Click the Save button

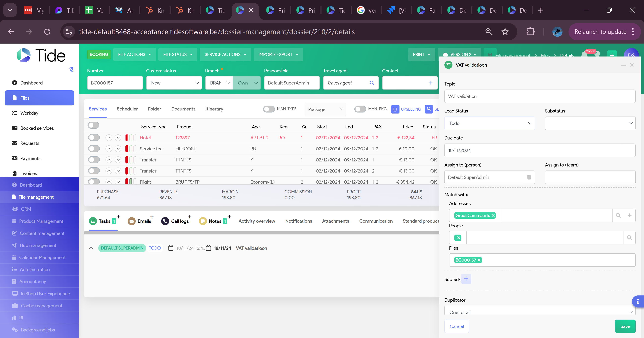click(x=625, y=326)
